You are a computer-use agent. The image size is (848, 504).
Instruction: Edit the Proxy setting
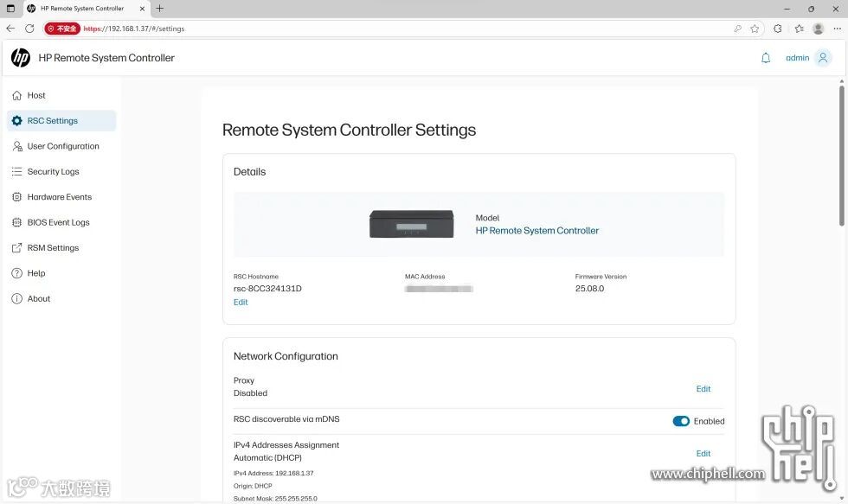pyautogui.click(x=703, y=388)
